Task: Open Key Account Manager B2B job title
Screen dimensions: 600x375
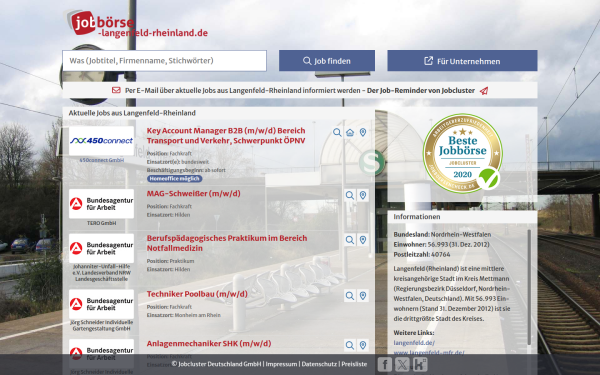Action: 226,135
